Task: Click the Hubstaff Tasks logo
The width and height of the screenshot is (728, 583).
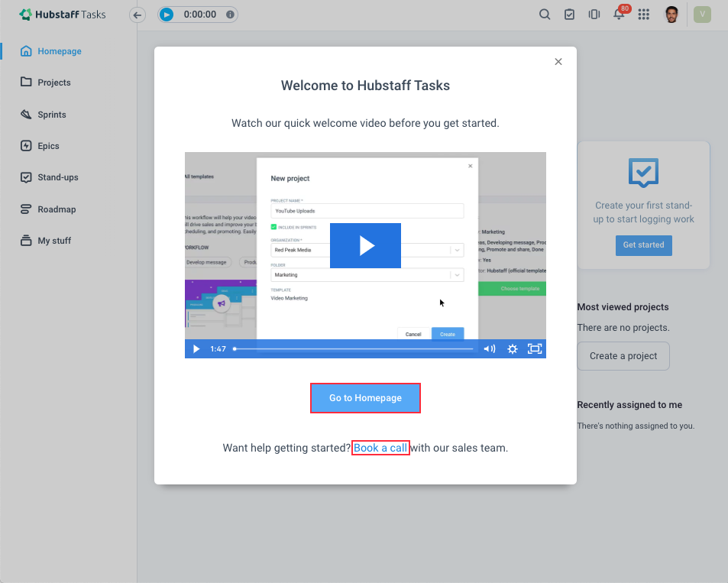Action: 62,15
